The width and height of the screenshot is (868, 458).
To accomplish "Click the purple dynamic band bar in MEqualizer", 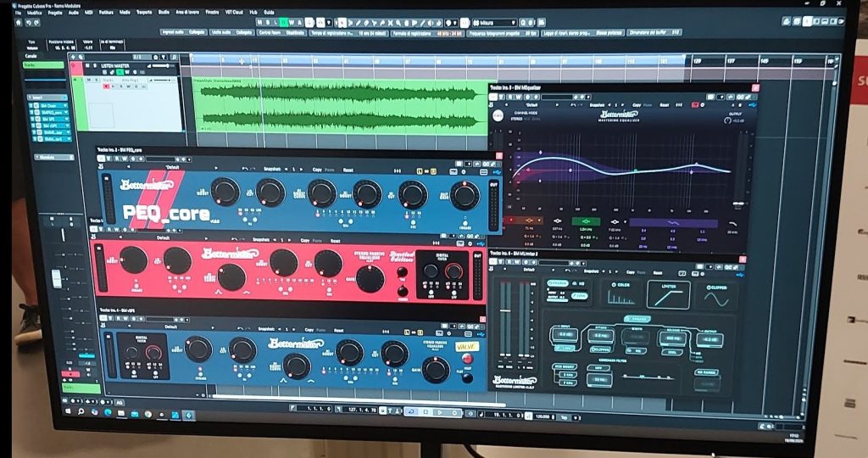I will tap(672, 222).
